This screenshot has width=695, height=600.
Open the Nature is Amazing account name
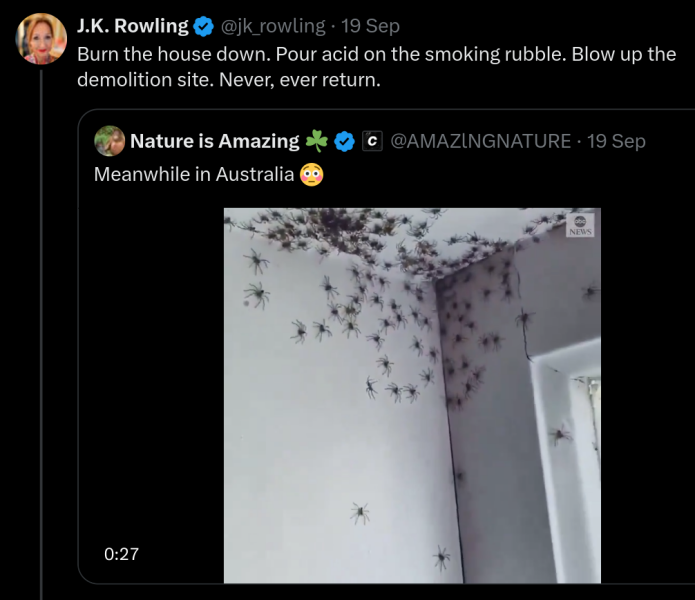(x=214, y=141)
